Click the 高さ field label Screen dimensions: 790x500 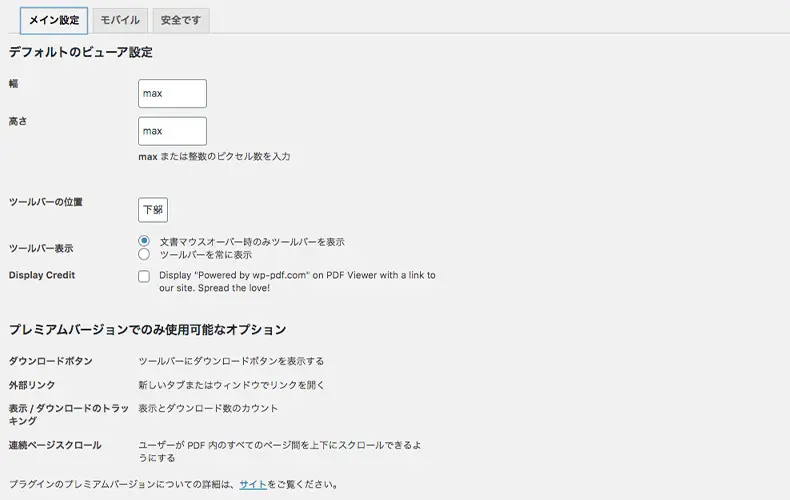click(x=18, y=121)
